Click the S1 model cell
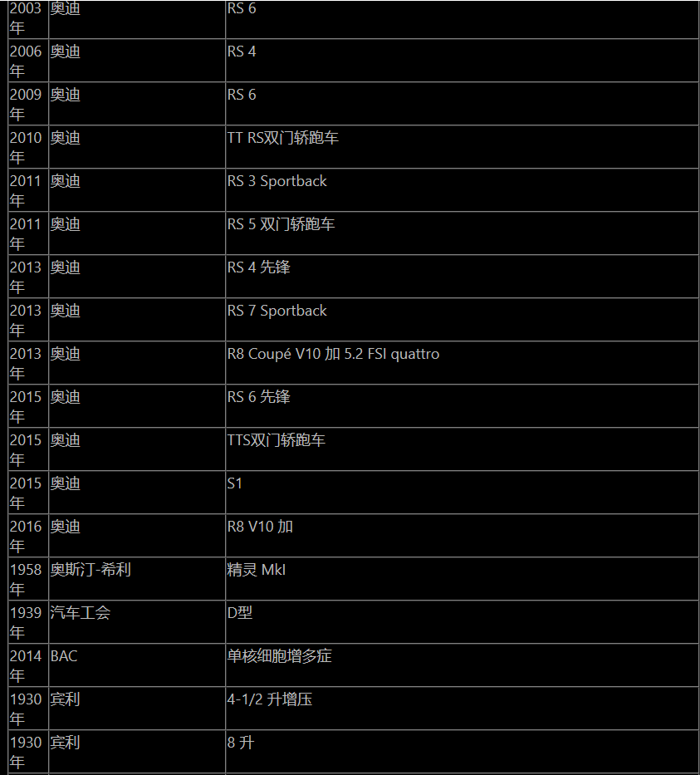 click(462, 493)
